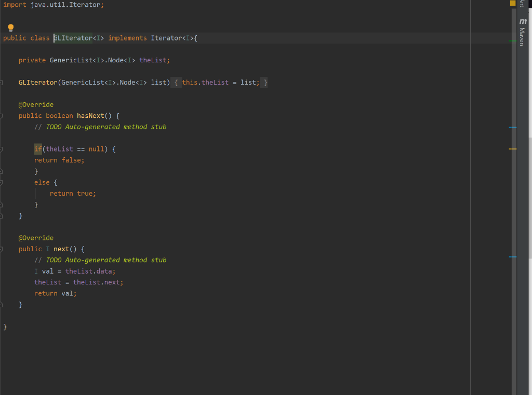Click the yellow warning stripe marker on the scrollbar

pos(512,149)
